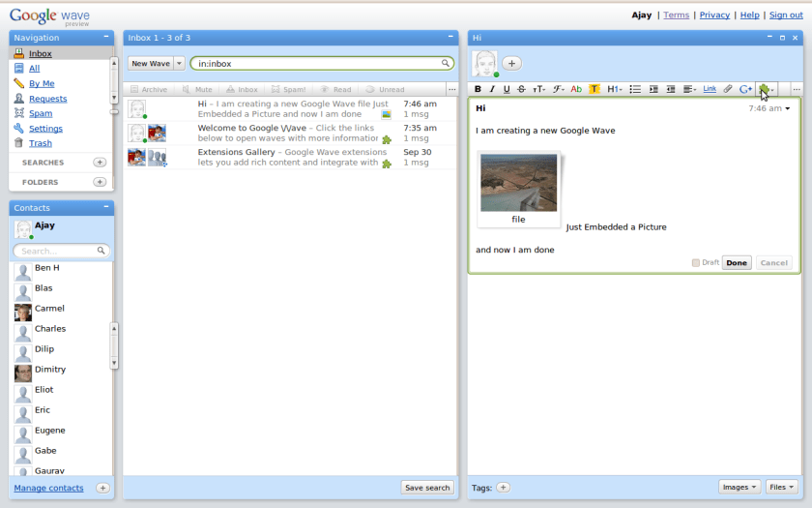The width and height of the screenshot is (812, 508).
Task: Click the Inbox toolbar button
Action: pos(242,89)
